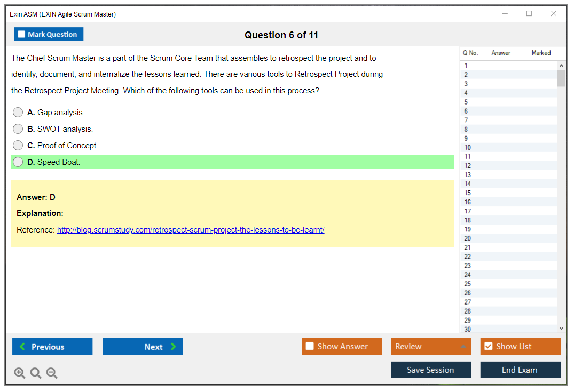Viewport: 574px width, 392px height.
Task: Uncheck the Show List checkbox
Action: coord(488,346)
